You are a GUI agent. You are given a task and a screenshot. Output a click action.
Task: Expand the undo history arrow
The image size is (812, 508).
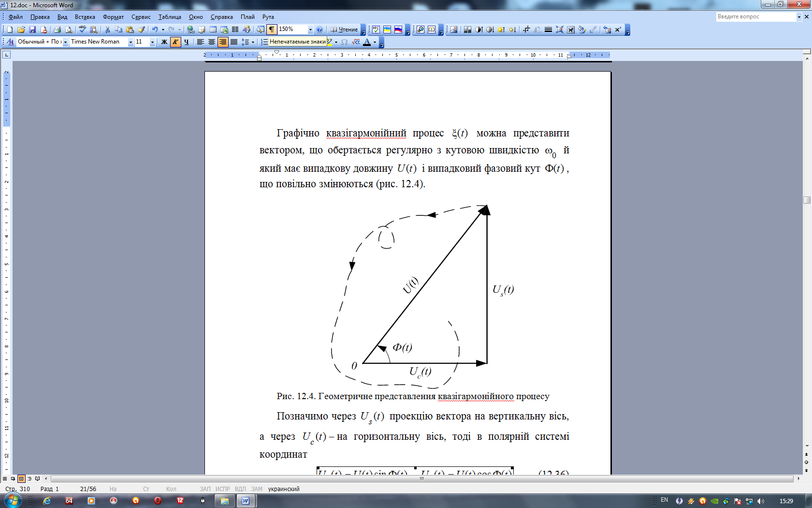click(163, 30)
